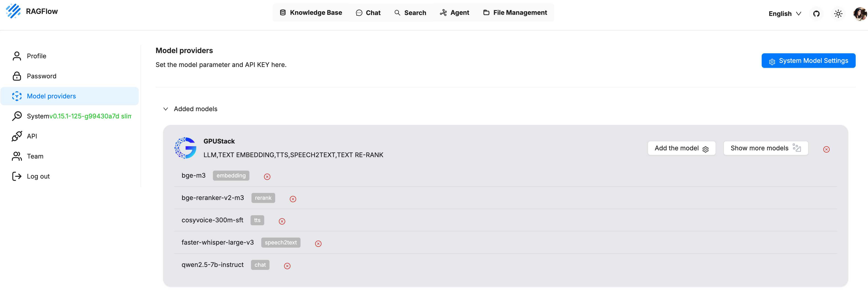868x292 pixels.
Task: Open System Model Settings
Action: [x=808, y=61]
